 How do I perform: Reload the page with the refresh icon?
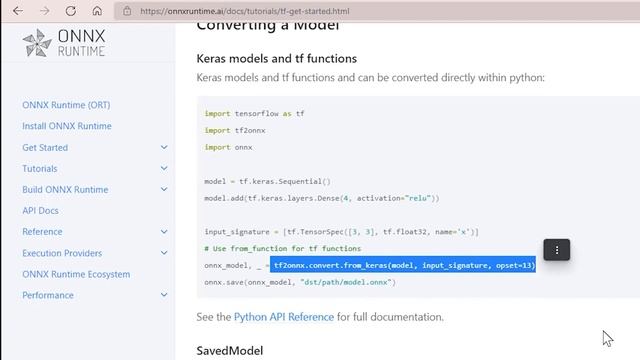[71, 11]
